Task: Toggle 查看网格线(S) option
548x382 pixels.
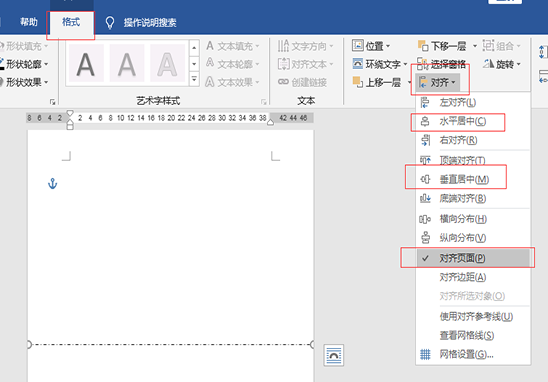Action: tap(473, 336)
